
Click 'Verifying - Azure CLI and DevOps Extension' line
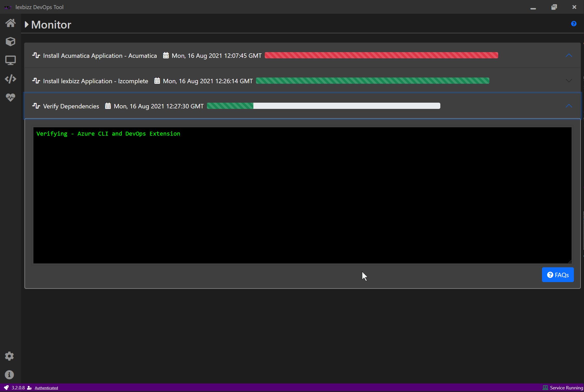coord(108,134)
